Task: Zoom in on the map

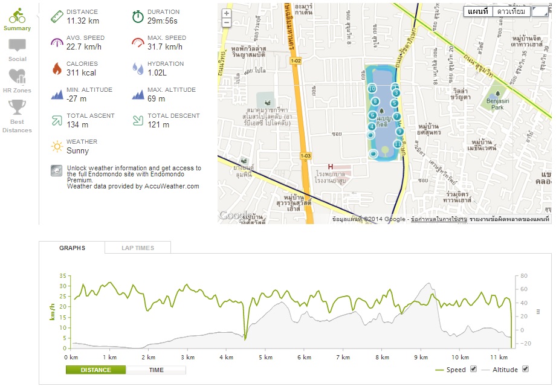Action: tap(227, 13)
